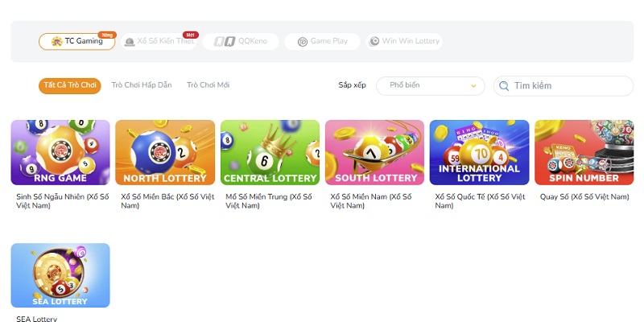Open the North Lottery game card
The height and width of the screenshot is (322, 644).
(x=165, y=152)
